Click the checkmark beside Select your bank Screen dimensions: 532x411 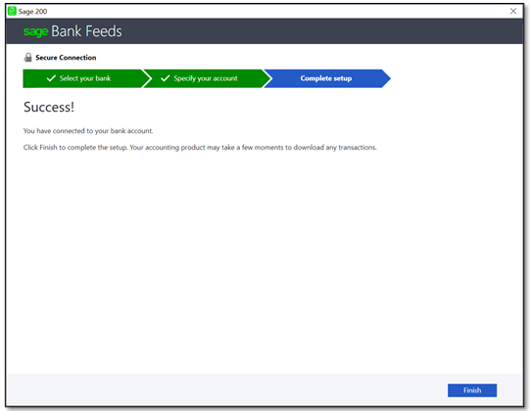[x=51, y=78]
